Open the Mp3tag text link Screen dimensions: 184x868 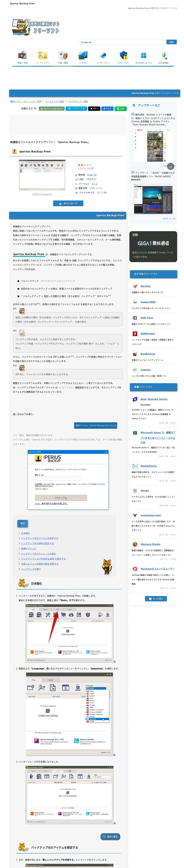pos(145,286)
